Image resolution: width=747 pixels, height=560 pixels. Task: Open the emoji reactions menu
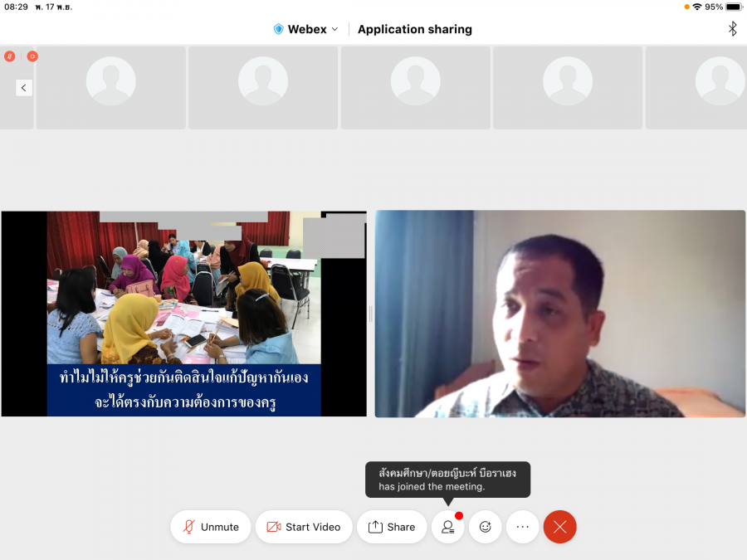click(486, 527)
